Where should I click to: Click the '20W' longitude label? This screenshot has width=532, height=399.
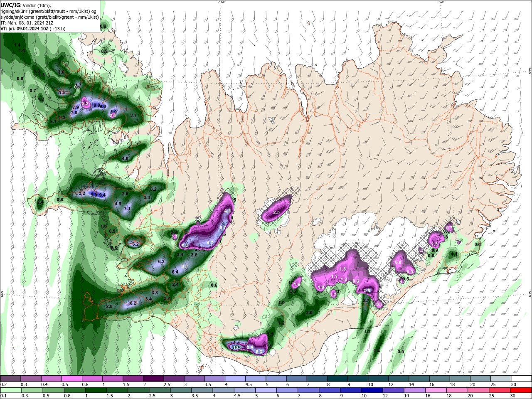pos(221,2)
